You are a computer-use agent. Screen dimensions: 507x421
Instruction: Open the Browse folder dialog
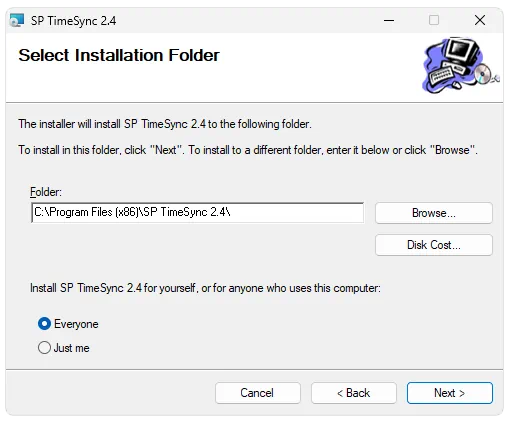[x=434, y=213]
